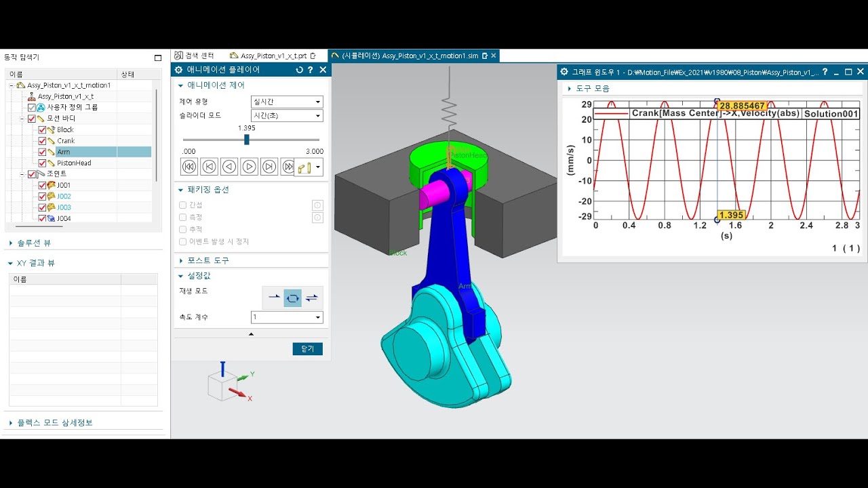This screenshot has height=488, width=868.
Task: Select play once mode icon
Action: [x=274, y=298]
